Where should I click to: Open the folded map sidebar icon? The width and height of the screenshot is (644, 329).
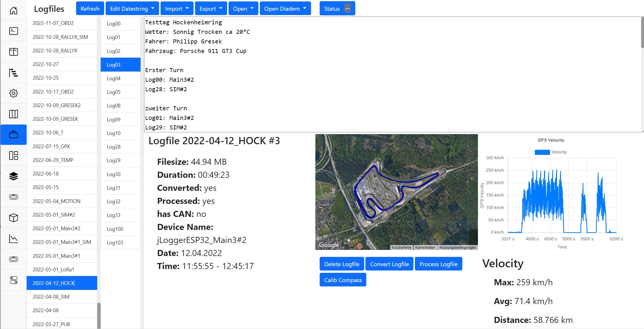[14, 114]
